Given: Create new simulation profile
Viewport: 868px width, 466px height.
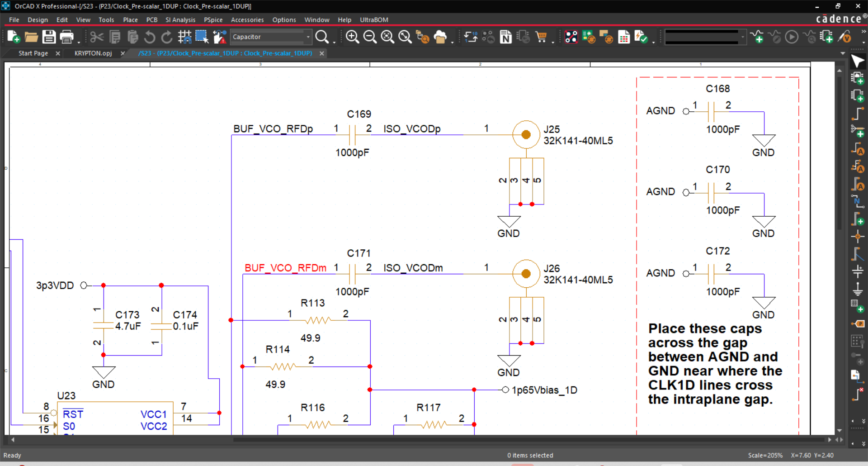Looking at the screenshot, I should (x=757, y=37).
